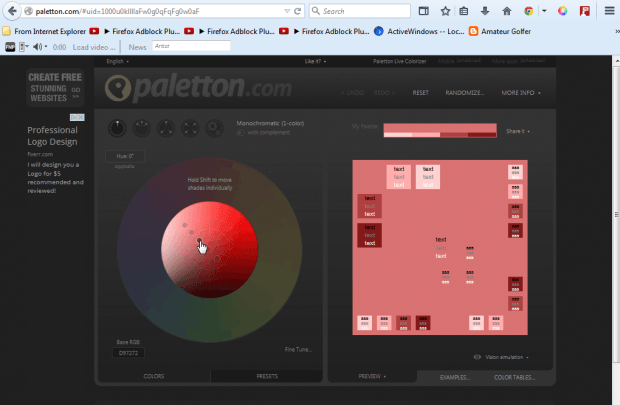The width and height of the screenshot is (620, 405).
Task: Click the FMP media toolbar icon
Action: (x=10, y=47)
